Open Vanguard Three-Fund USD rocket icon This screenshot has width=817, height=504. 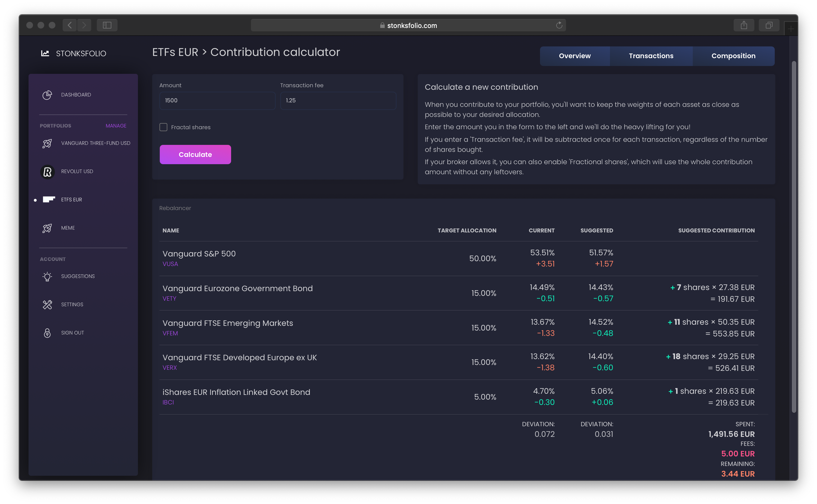[x=47, y=143]
